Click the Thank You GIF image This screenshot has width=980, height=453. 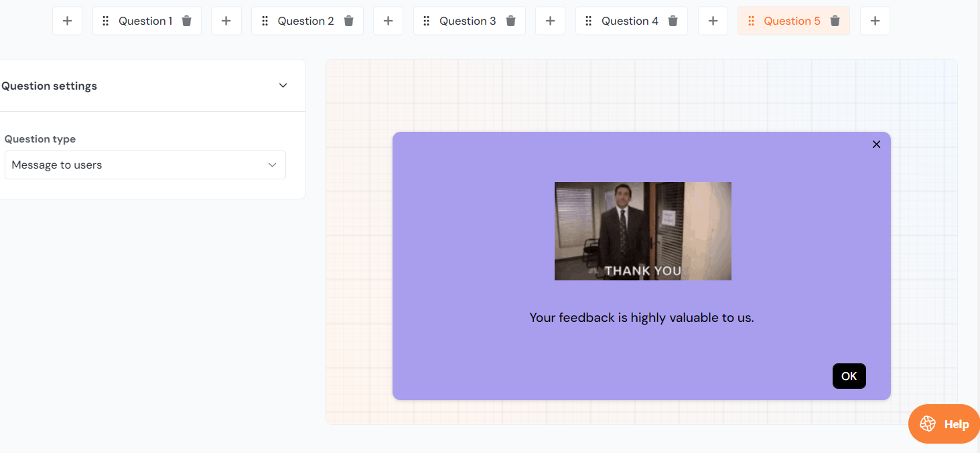pos(642,231)
